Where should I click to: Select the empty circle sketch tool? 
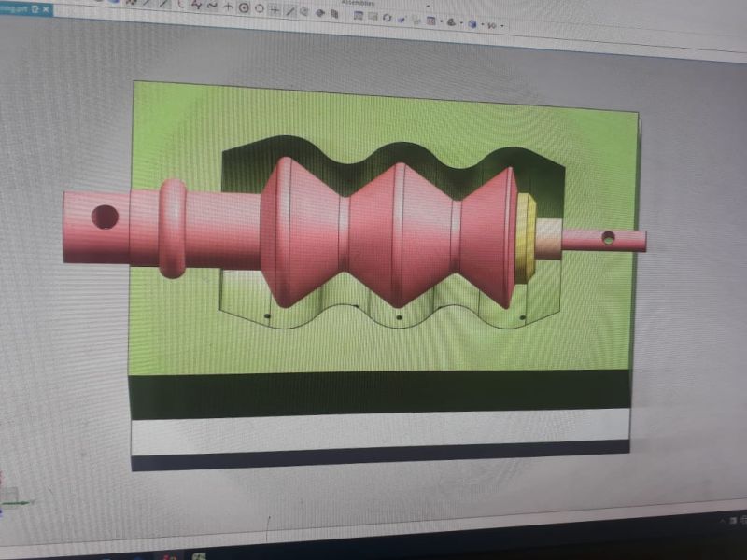click(x=259, y=8)
